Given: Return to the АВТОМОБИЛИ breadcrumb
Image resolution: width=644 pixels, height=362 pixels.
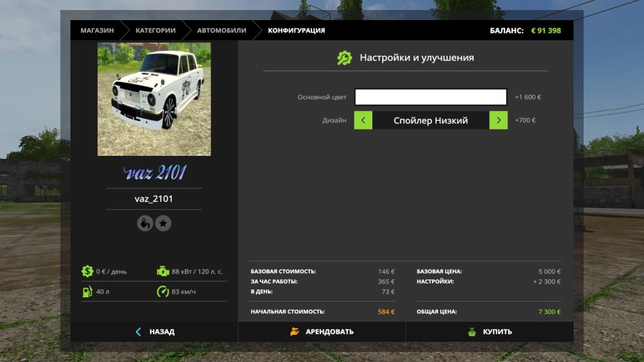Looking at the screenshot, I should pyautogui.click(x=221, y=30).
